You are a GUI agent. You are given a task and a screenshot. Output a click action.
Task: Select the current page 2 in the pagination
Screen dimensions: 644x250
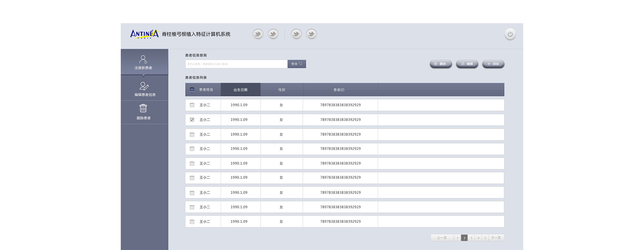click(464, 238)
